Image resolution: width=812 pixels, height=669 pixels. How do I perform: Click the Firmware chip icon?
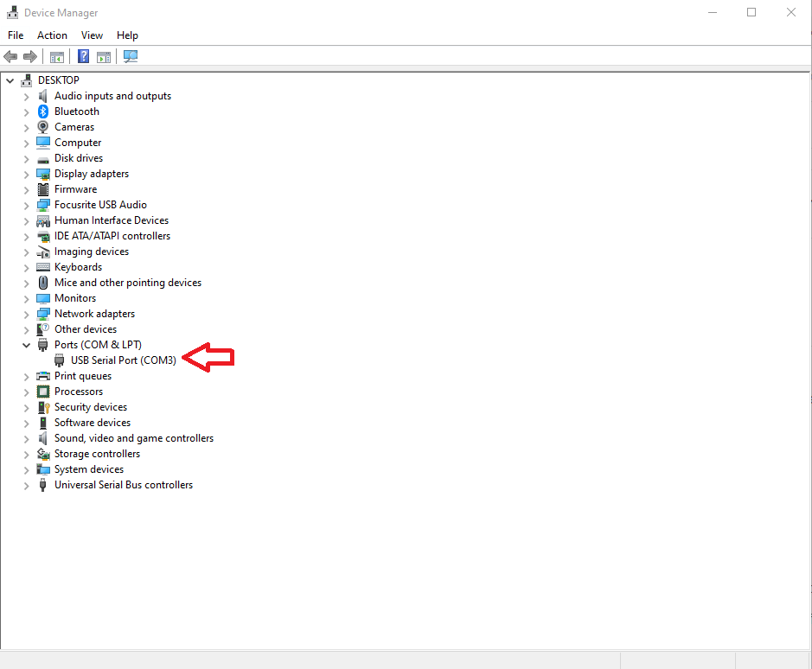[43, 189]
